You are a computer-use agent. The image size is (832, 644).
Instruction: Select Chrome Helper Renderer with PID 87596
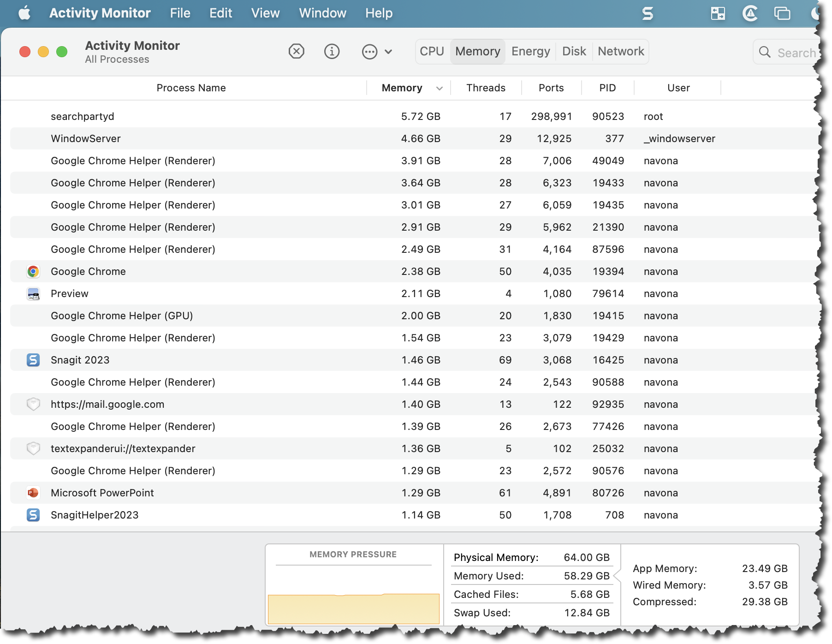point(413,249)
